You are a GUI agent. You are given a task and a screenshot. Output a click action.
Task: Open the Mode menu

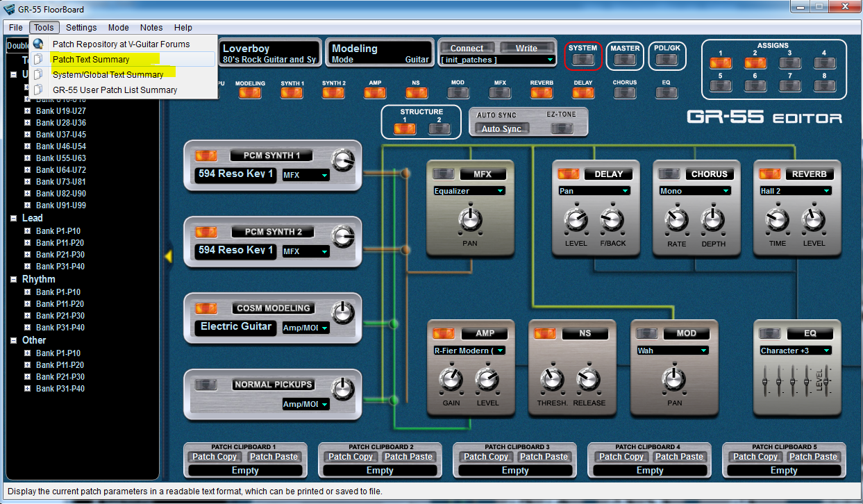point(118,28)
